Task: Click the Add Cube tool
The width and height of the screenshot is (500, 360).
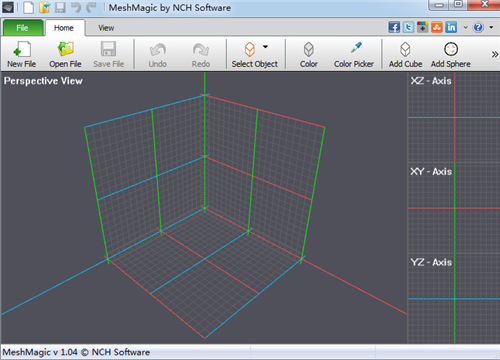Action: coord(405,50)
